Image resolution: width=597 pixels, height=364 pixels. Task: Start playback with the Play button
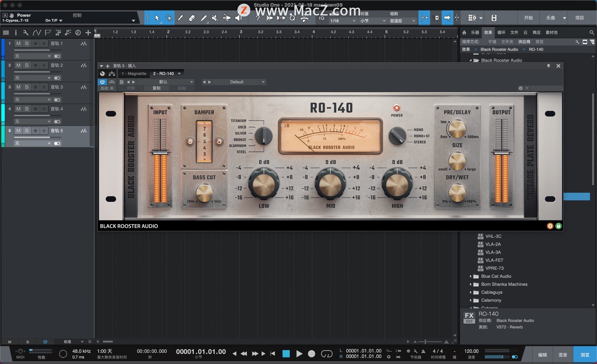(x=299, y=353)
